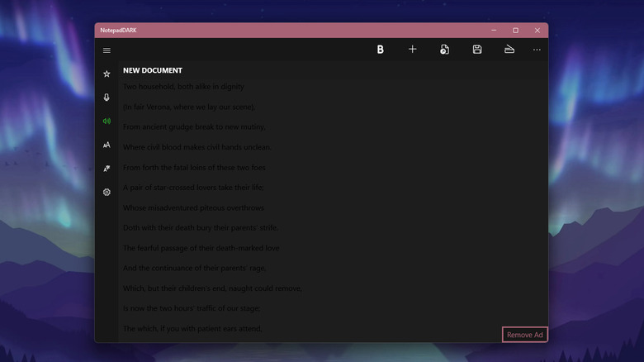Click the NEW DOCUMENT title heading
This screenshot has width=644, height=362.
pyautogui.click(x=153, y=70)
